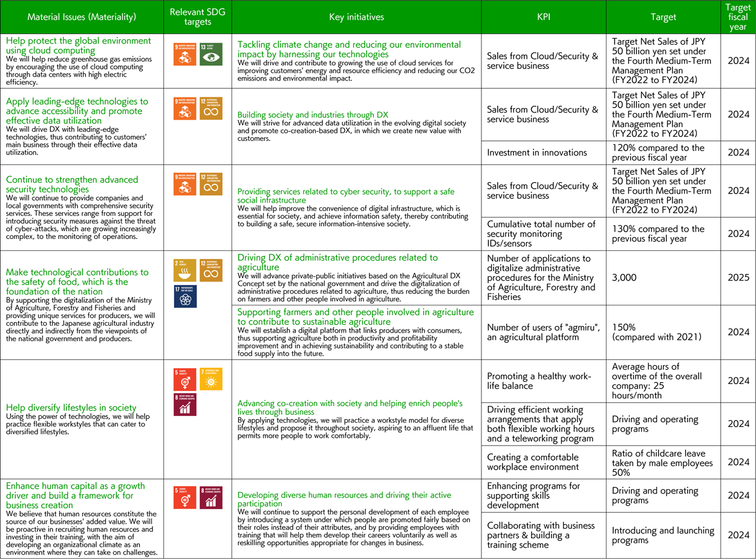This screenshot has height=560, width=756.
Task: Click the target value "3,000"
Action: point(624,278)
